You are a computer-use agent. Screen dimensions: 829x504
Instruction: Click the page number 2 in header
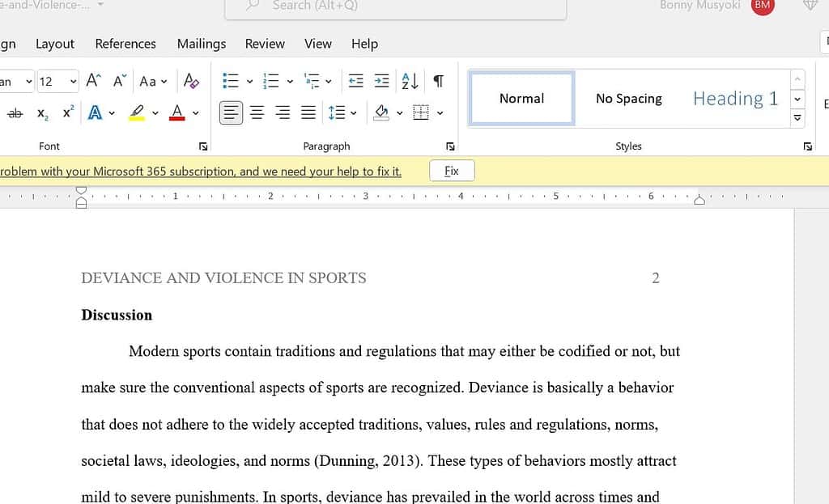[x=656, y=277]
